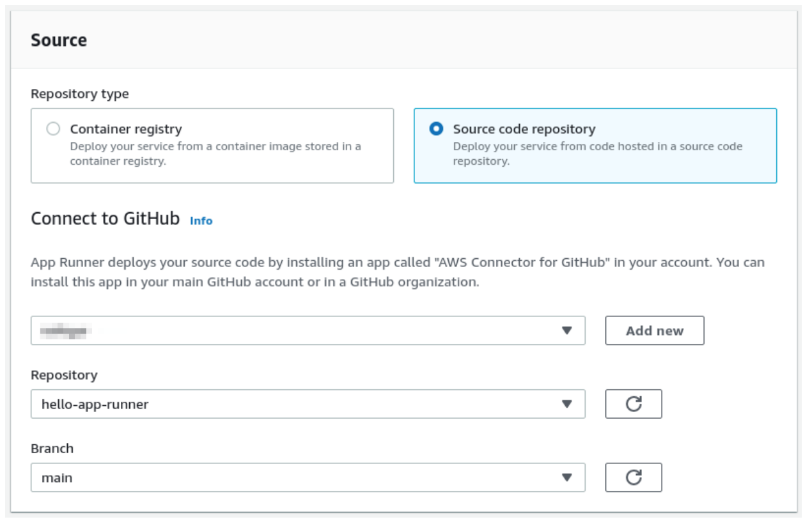
Task: Click the Source code repository card
Action: point(595,146)
